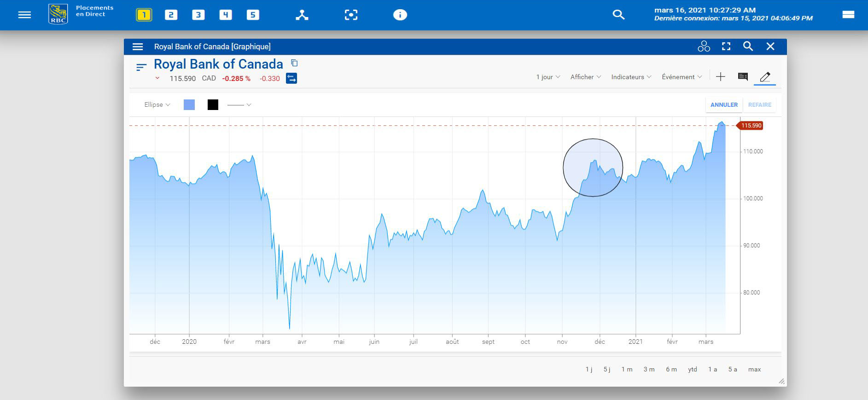Image resolution: width=868 pixels, height=400 pixels.
Task: Click the 115.590 last price value
Action: [182, 79]
